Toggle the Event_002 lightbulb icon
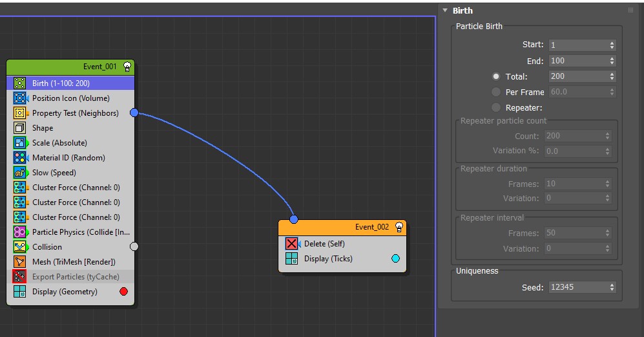The height and width of the screenshot is (337, 644). [x=399, y=227]
